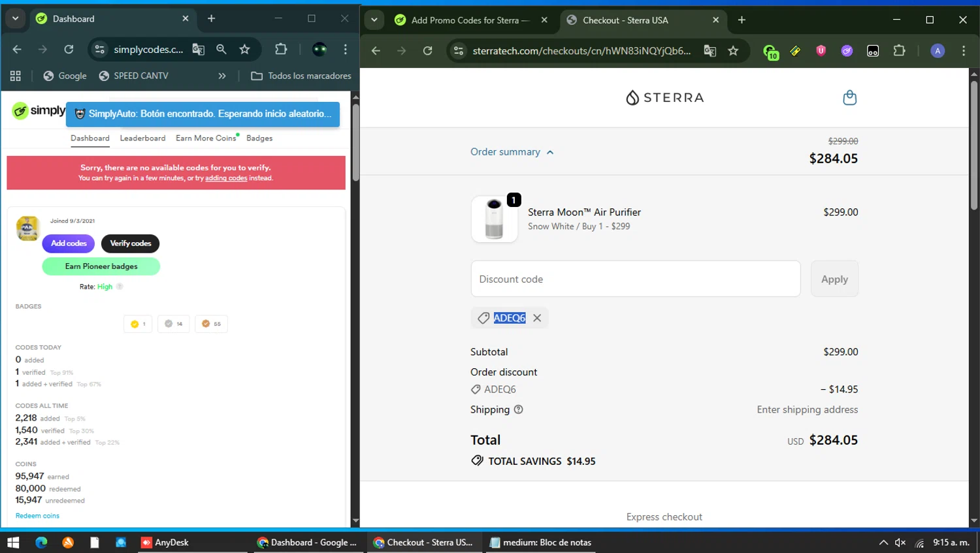Click the user profile avatar
Image resolution: width=980 pixels, height=553 pixels.
pyautogui.click(x=27, y=229)
